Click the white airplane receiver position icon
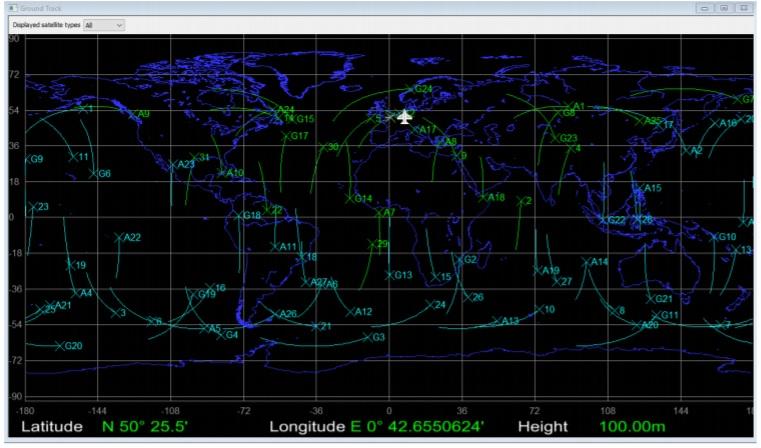761x448 pixels. (x=404, y=117)
